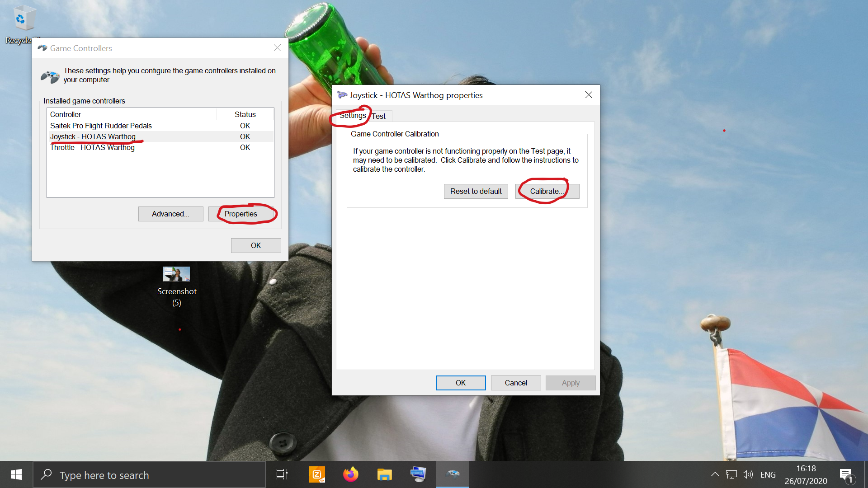Close the Joystick HOTAS Warthog properties dialog

click(589, 95)
